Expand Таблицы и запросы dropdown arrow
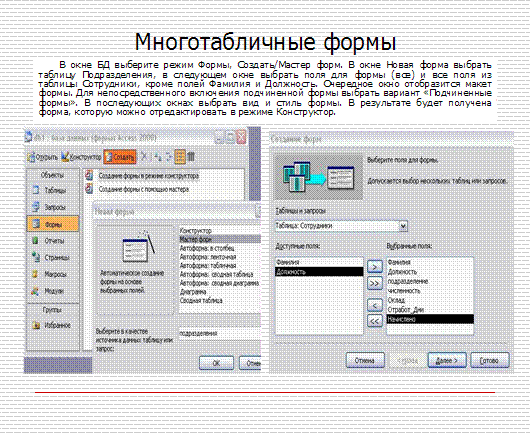Screen dimensions: 531x437 click(403, 226)
